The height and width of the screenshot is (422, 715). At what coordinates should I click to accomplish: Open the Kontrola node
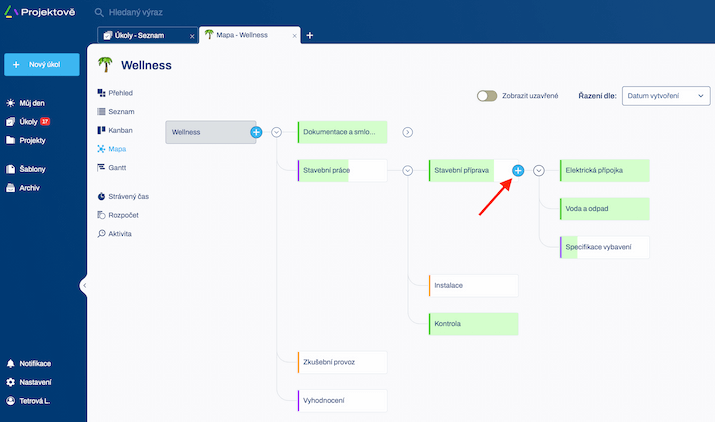point(473,324)
